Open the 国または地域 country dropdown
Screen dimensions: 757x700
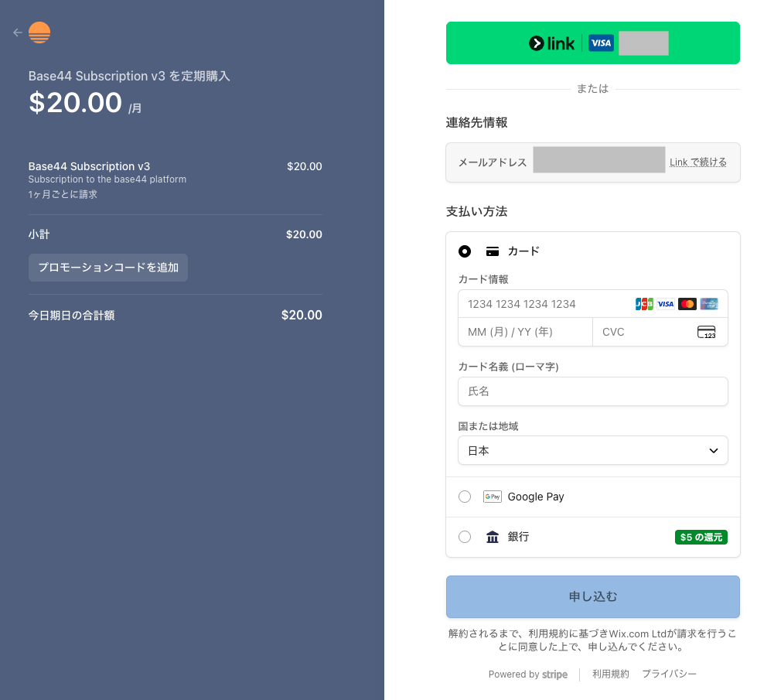coord(592,450)
